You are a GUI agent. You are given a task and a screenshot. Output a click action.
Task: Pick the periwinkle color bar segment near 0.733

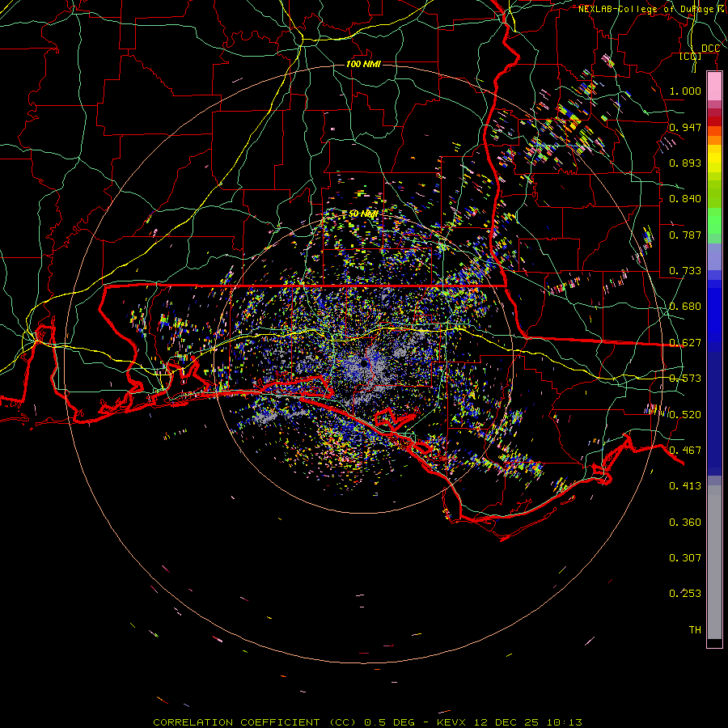click(714, 256)
